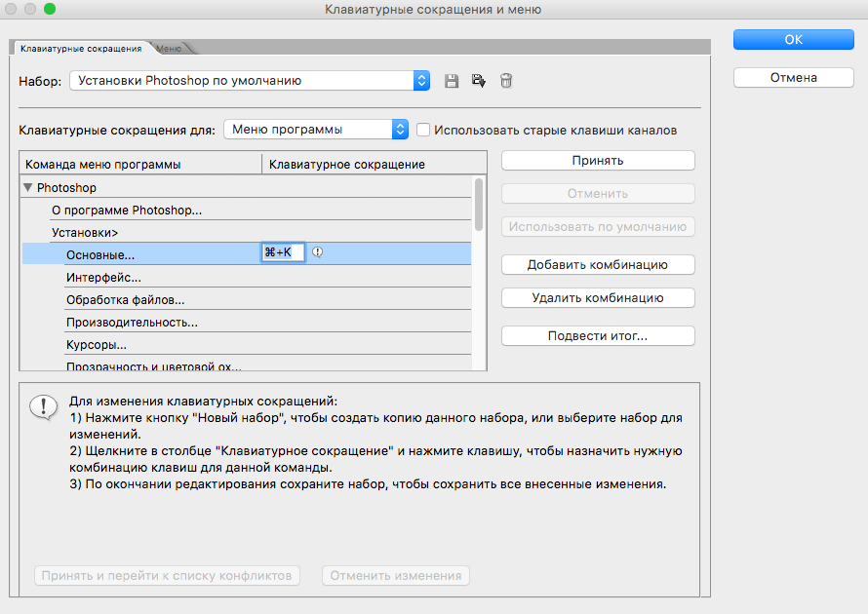Click the delete set trash icon

click(506, 81)
